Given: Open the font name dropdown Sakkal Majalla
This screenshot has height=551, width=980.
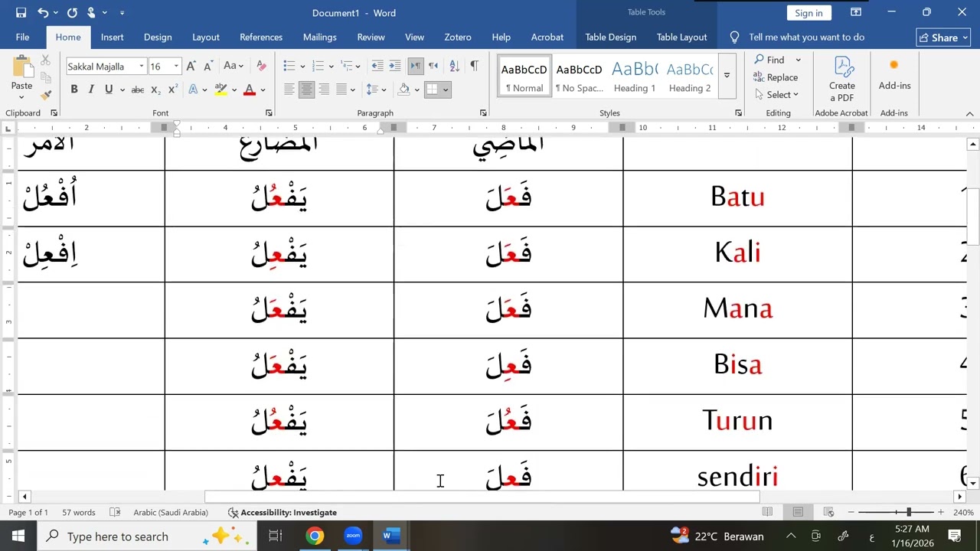Looking at the screenshot, I should (142, 67).
